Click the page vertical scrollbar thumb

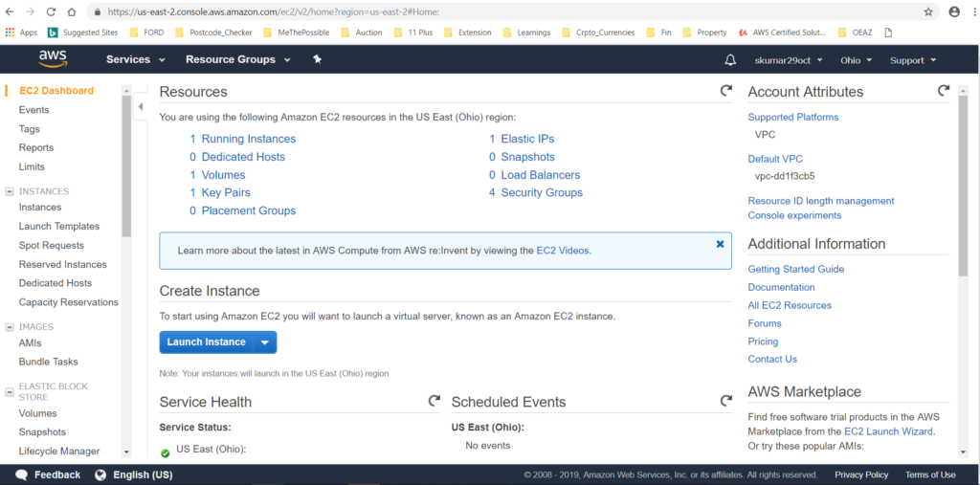tap(963, 186)
